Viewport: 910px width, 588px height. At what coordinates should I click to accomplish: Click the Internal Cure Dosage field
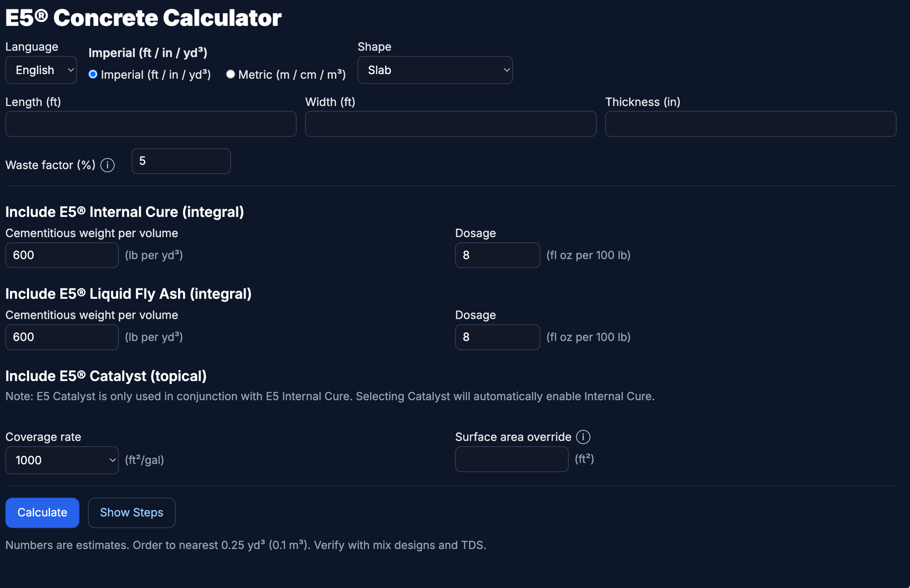497,255
